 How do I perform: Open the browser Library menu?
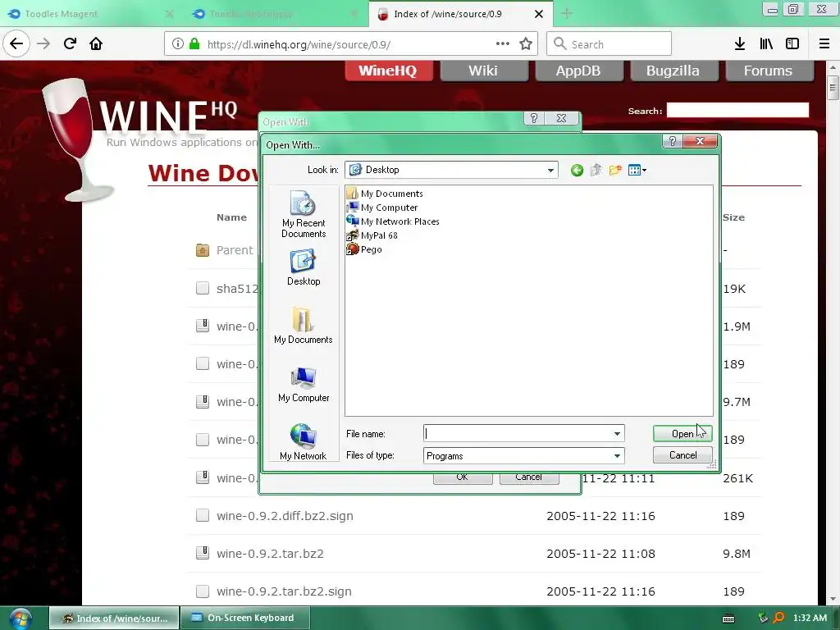pyautogui.click(x=766, y=44)
